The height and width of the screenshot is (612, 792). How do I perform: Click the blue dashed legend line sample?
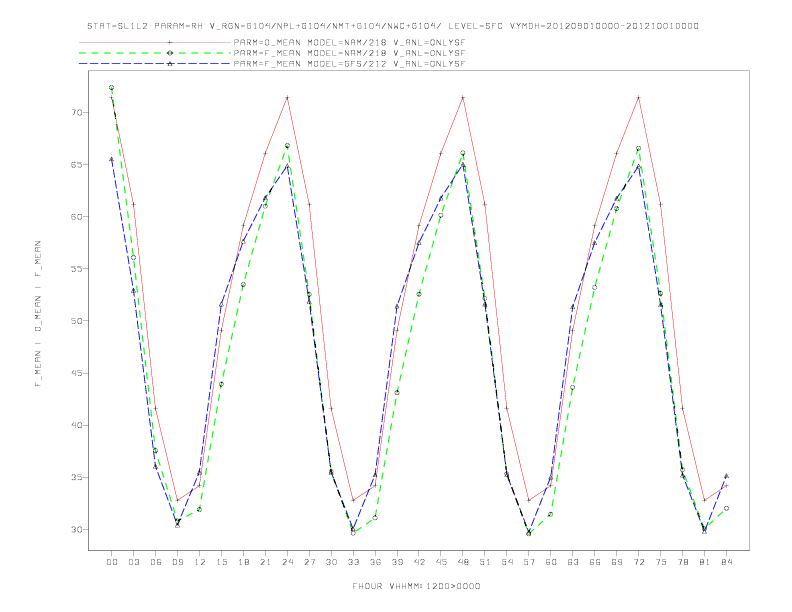click(155, 64)
